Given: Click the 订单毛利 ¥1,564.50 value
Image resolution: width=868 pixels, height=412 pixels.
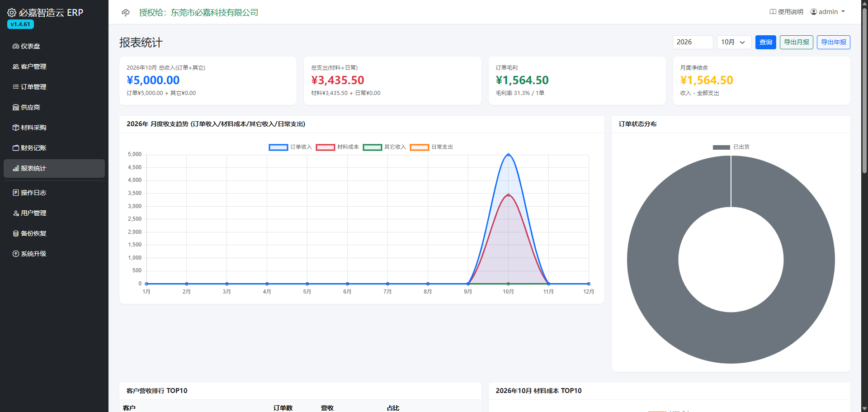Looking at the screenshot, I should [522, 80].
